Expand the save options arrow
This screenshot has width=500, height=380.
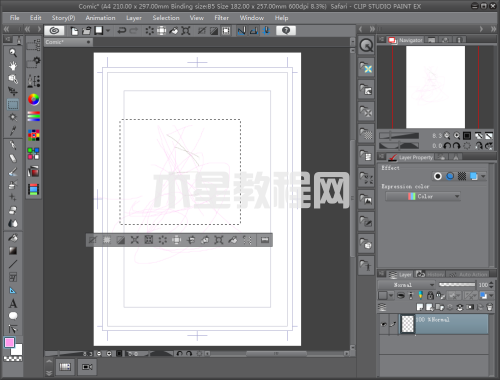pyautogui.click(x=108, y=31)
